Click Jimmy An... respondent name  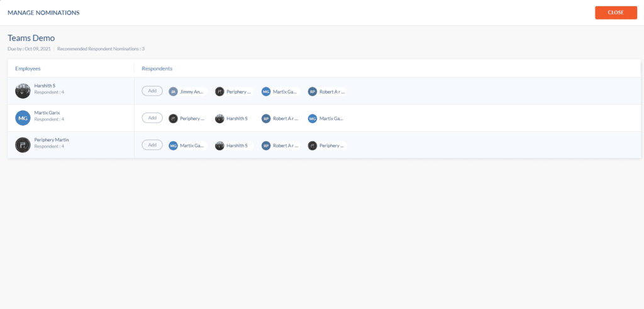[192, 92]
